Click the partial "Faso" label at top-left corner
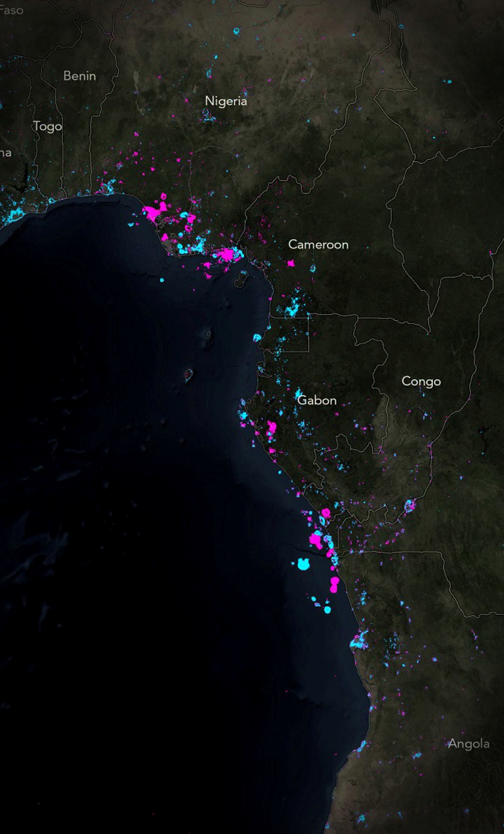The image size is (504, 834). click(11, 10)
